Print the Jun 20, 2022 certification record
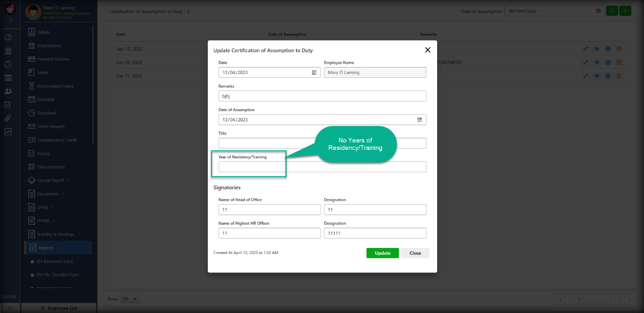Screen dimensions: 644x313 pyautogui.click(x=607, y=62)
